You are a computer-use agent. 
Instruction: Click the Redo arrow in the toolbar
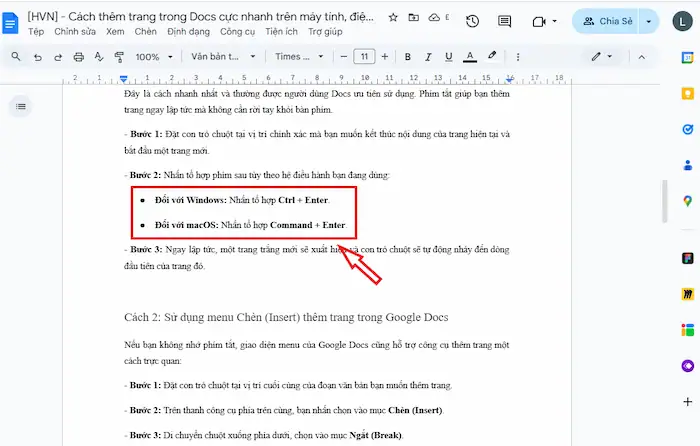pos(59,57)
